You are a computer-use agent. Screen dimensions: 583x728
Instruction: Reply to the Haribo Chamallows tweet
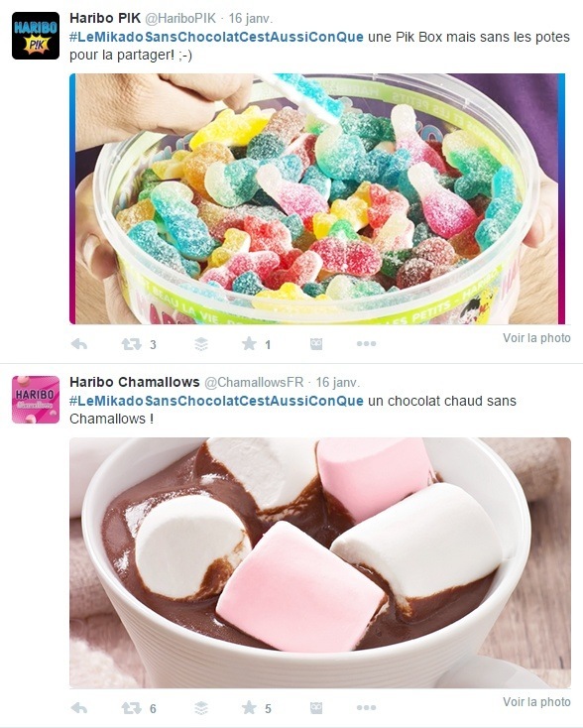tap(79, 708)
